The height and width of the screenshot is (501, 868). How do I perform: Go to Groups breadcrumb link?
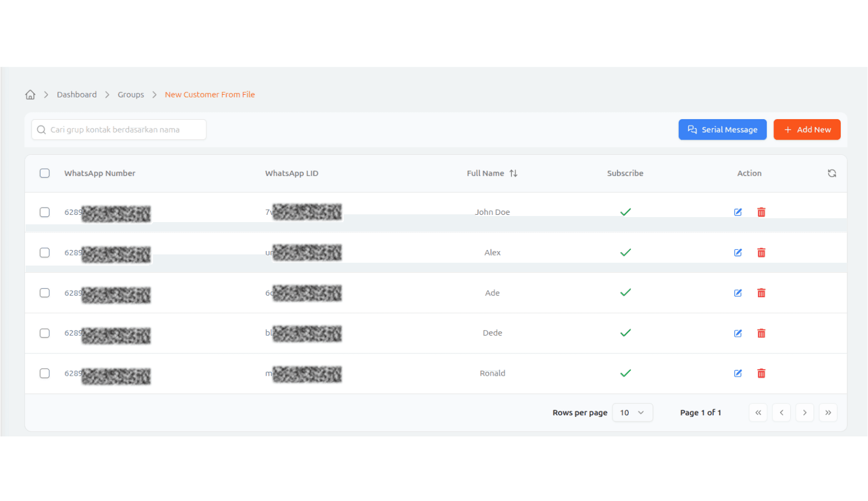point(131,95)
